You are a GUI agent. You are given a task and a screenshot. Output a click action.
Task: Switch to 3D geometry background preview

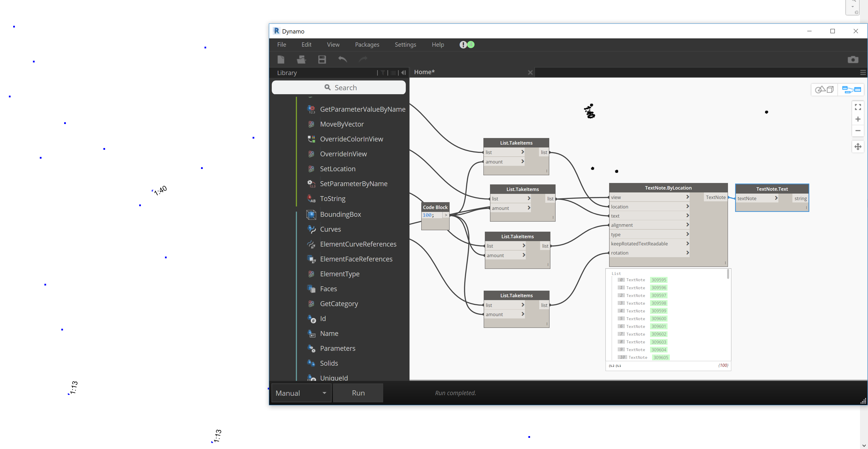[824, 90]
